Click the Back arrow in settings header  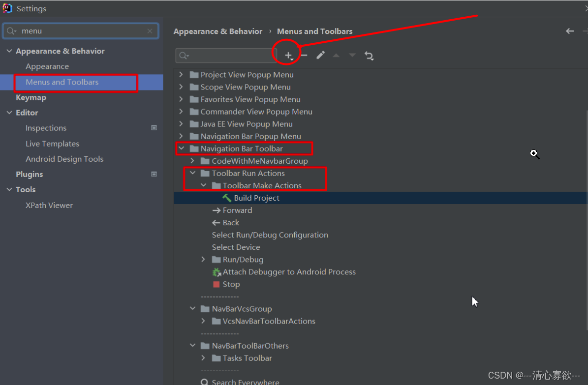click(x=570, y=31)
